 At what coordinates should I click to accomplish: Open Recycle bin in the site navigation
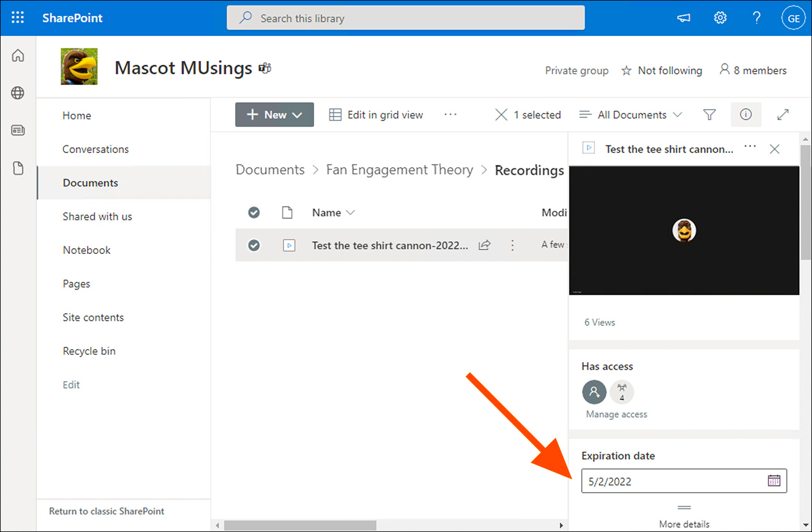[89, 351]
